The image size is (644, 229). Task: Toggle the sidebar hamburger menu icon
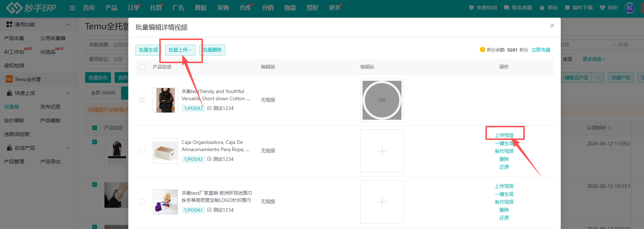point(72,8)
